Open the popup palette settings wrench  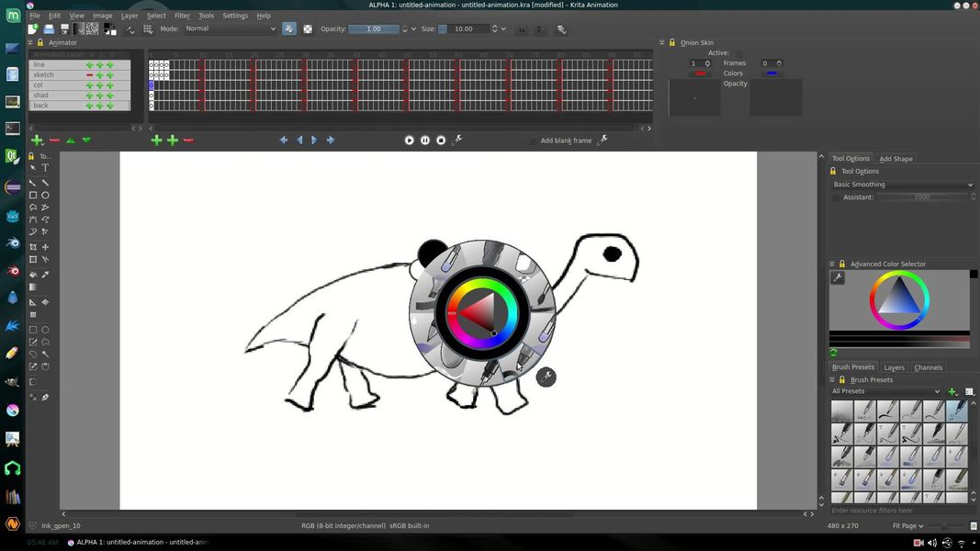[x=546, y=377]
